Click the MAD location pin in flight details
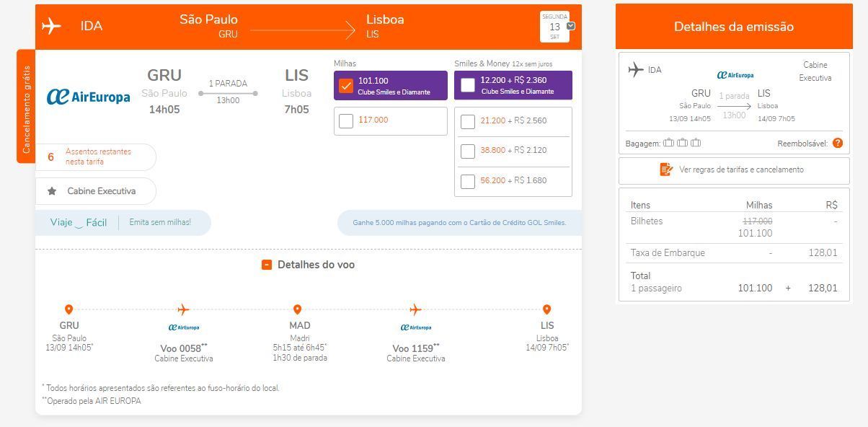 click(297, 309)
